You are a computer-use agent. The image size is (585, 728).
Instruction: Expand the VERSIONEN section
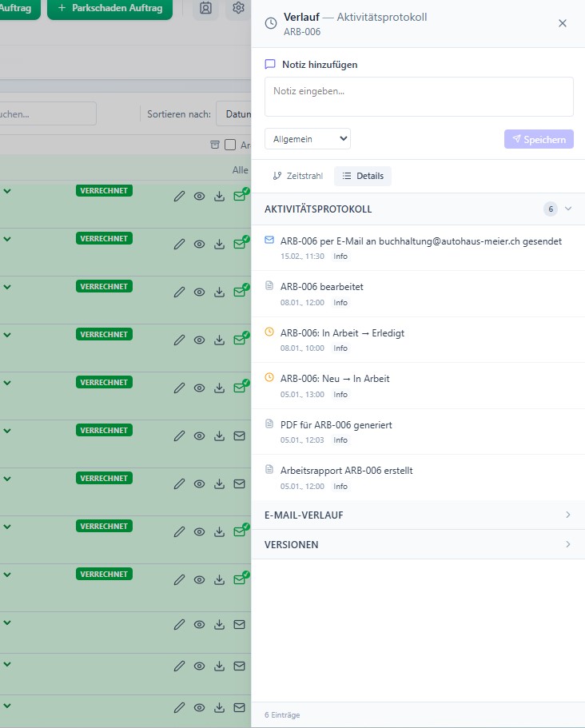coord(418,545)
